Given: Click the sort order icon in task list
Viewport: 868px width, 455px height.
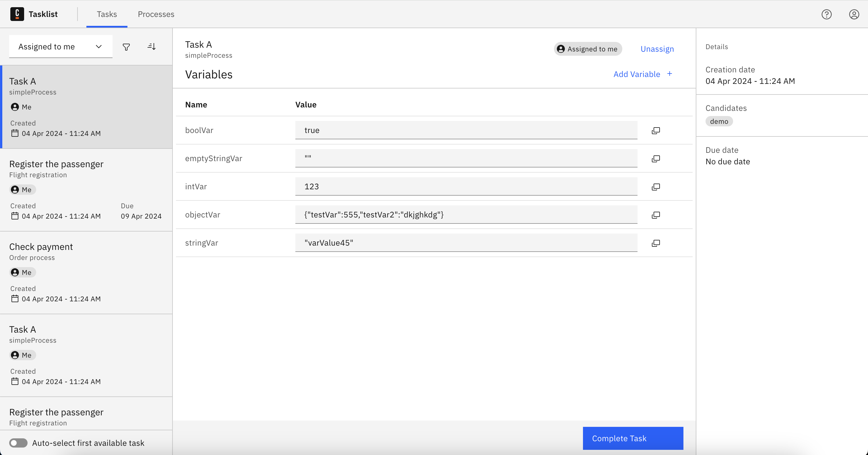Looking at the screenshot, I should [151, 46].
